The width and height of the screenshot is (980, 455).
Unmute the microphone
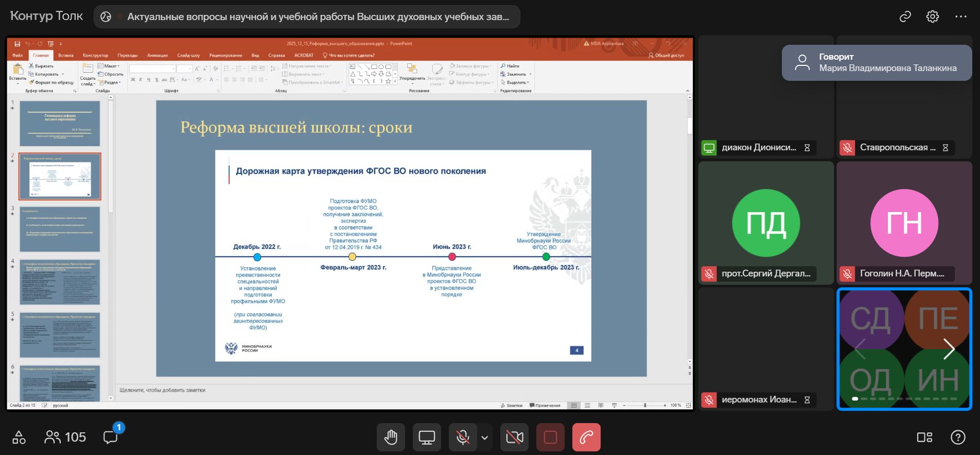click(463, 437)
